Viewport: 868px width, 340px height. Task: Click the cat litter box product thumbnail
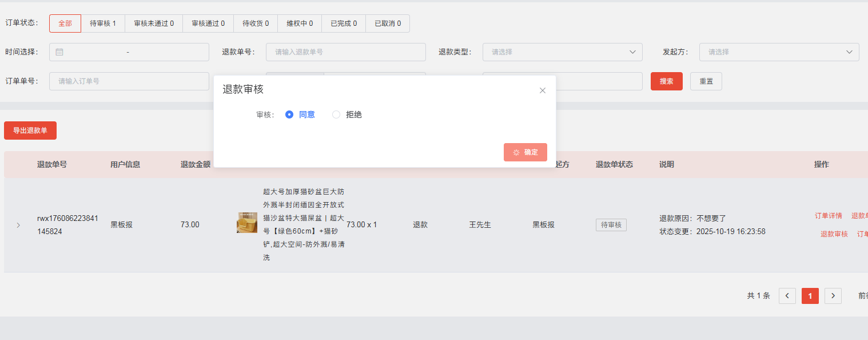[x=246, y=223]
